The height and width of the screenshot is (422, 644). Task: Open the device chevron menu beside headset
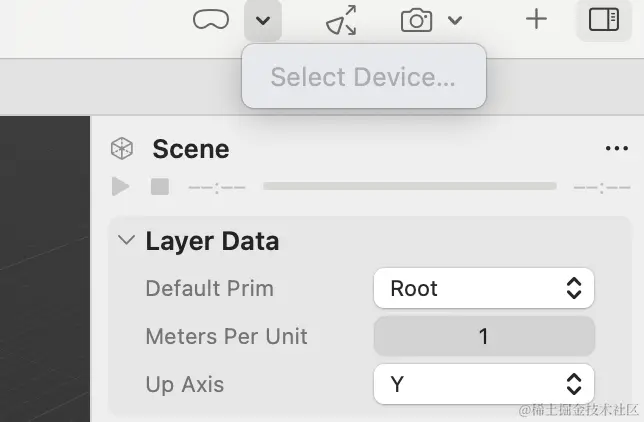(263, 20)
